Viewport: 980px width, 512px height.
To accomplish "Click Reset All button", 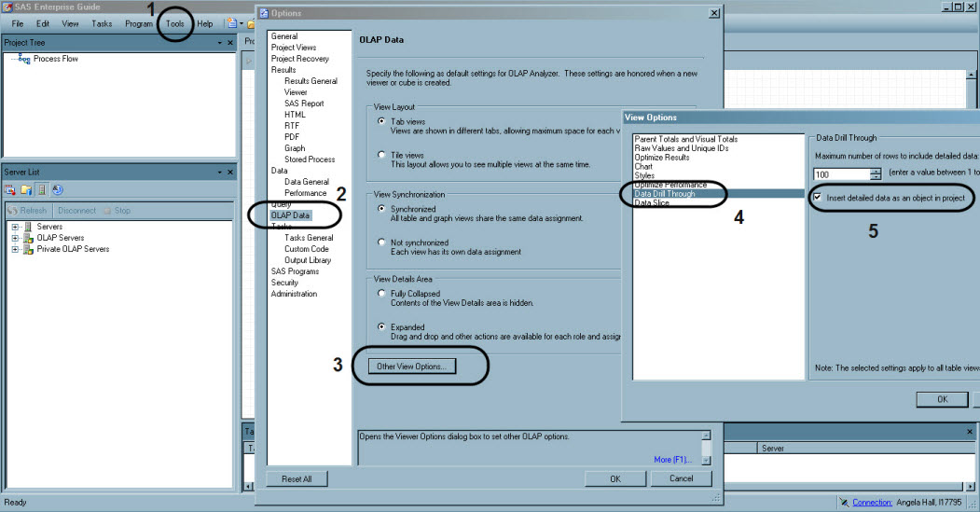I will [297, 478].
